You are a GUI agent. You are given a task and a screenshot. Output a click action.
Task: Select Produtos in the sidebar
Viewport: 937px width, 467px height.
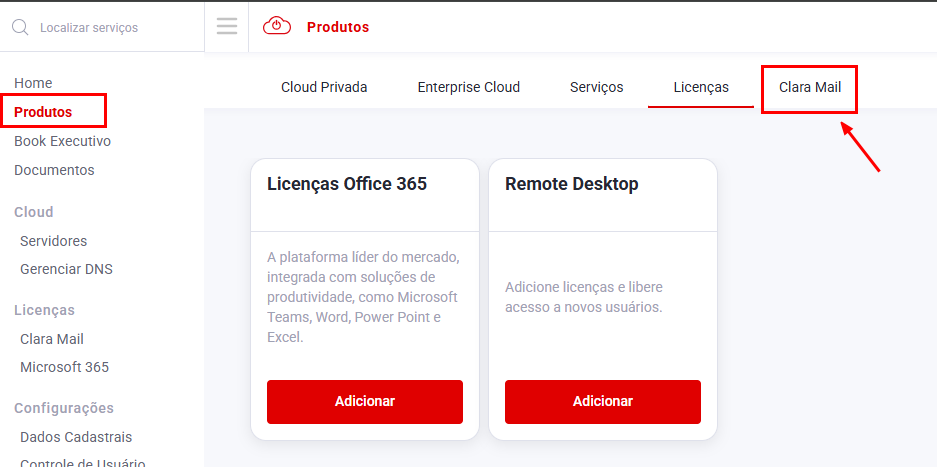click(x=43, y=112)
